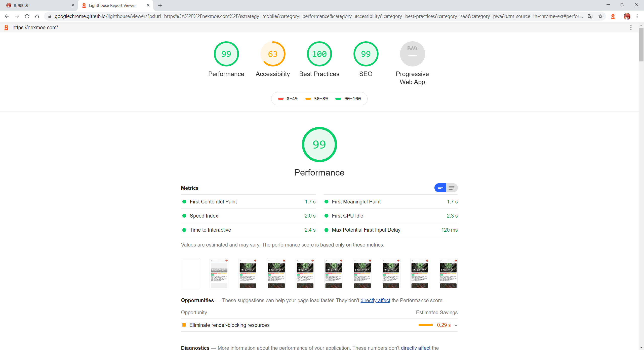
Task: Switch to the 折影轻梦 browser tab
Action: coord(38,5)
